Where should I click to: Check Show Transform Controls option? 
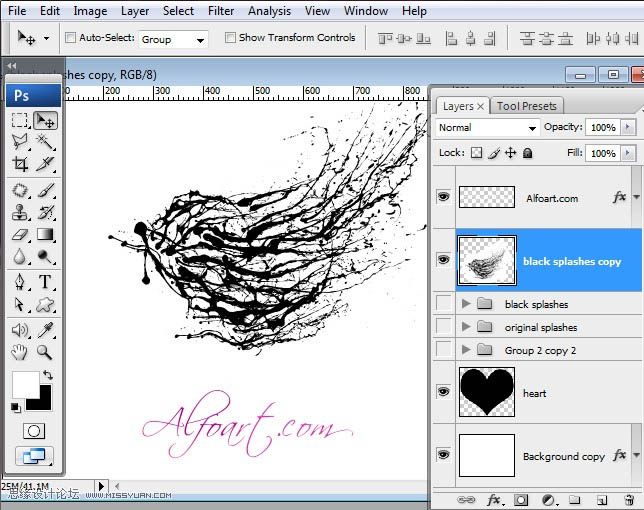point(231,38)
